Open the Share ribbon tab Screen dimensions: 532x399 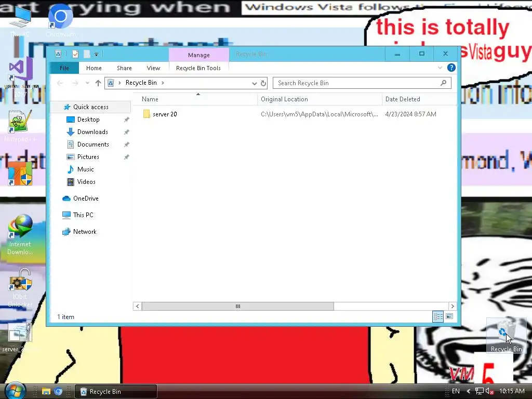tap(124, 68)
